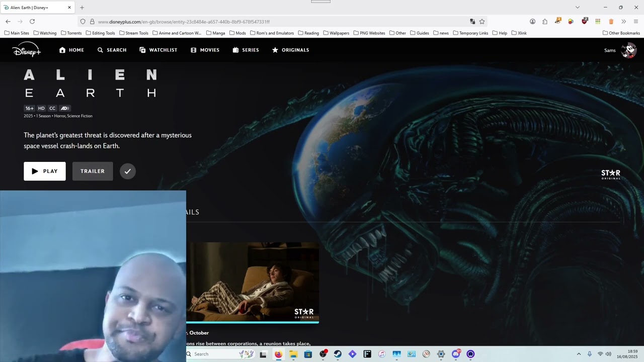Image resolution: width=644 pixels, height=362 pixels.
Task: Watch the TRAILER
Action: [x=93, y=171]
